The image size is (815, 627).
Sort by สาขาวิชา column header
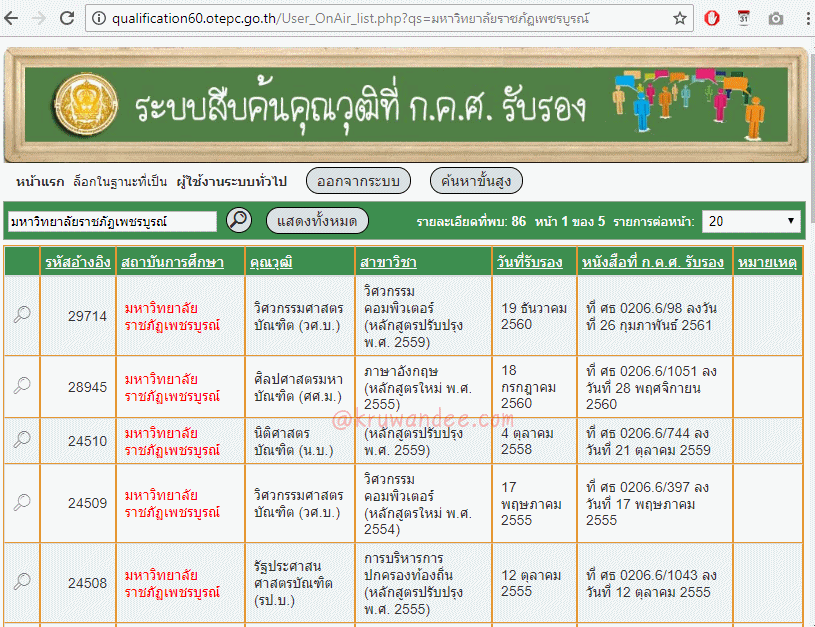pyautogui.click(x=388, y=262)
